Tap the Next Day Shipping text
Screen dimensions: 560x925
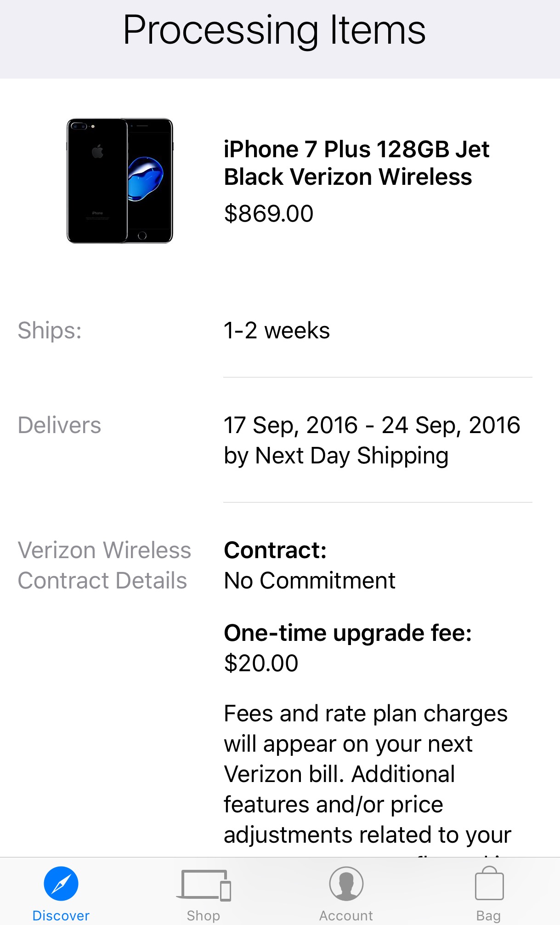[352, 456]
